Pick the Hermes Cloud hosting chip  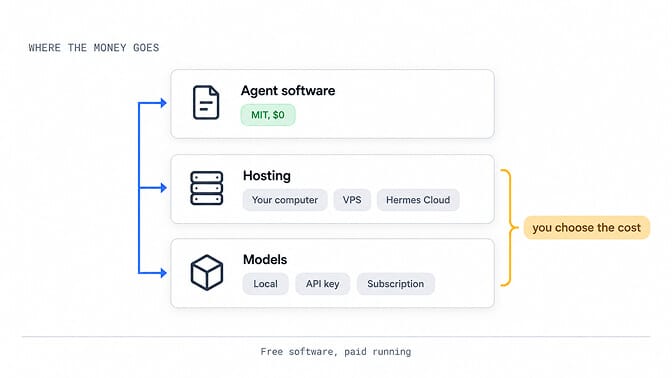tap(418, 200)
